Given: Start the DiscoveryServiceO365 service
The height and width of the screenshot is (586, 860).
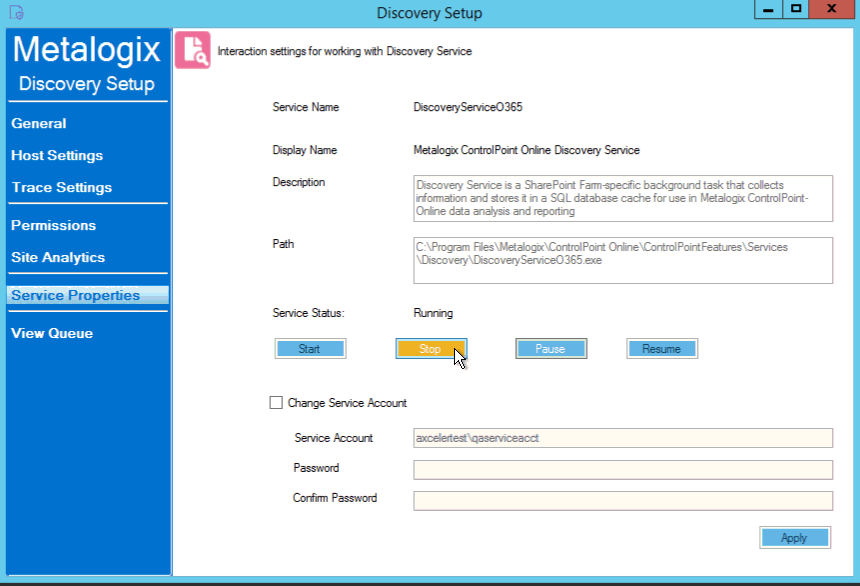Looking at the screenshot, I should pyautogui.click(x=310, y=348).
